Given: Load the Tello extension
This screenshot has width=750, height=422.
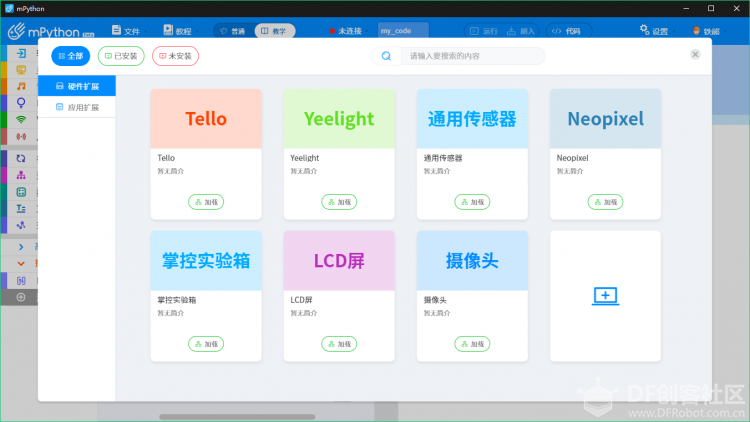Looking at the screenshot, I should point(206,202).
